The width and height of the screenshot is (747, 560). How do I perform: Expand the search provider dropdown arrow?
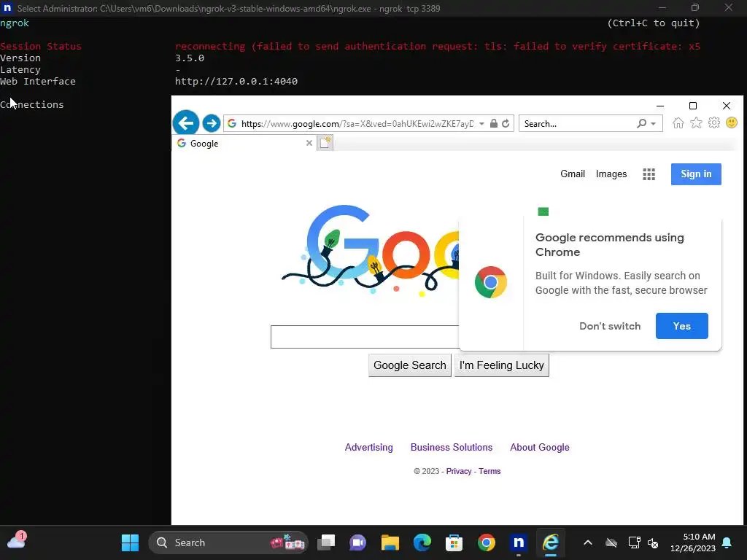point(654,124)
